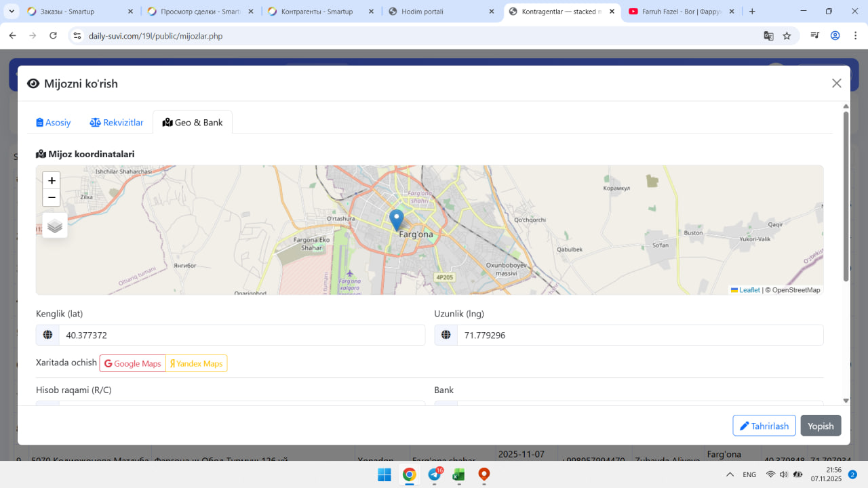This screenshot has height=488, width=868.
Task: Open Google Translate icon in address bar
Action: (x=768, y=36)
